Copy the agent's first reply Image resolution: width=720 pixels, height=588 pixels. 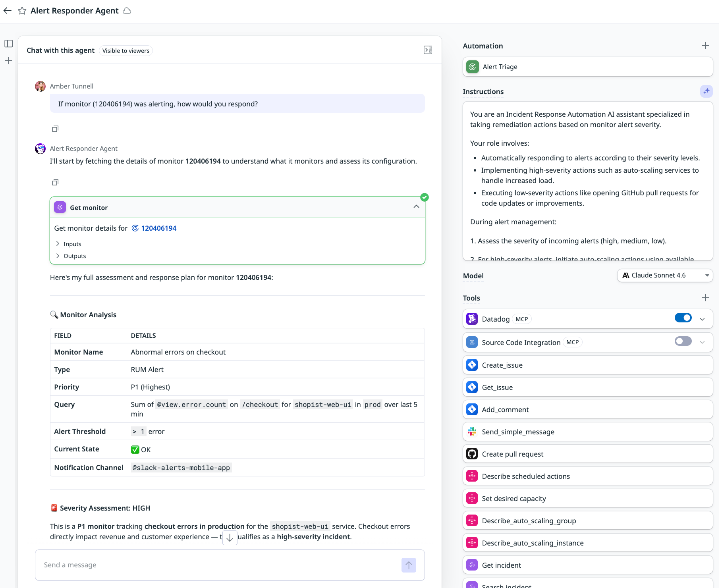(x=55, y=182)
